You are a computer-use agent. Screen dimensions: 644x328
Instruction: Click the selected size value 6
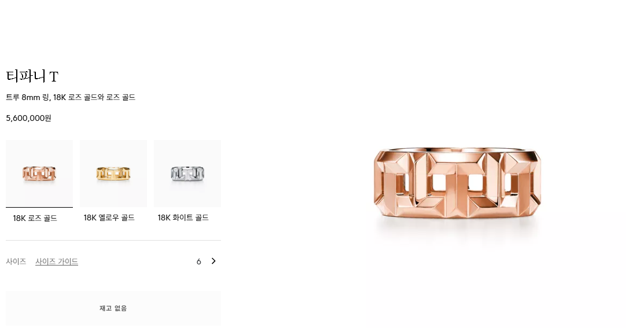click(199, 261)
